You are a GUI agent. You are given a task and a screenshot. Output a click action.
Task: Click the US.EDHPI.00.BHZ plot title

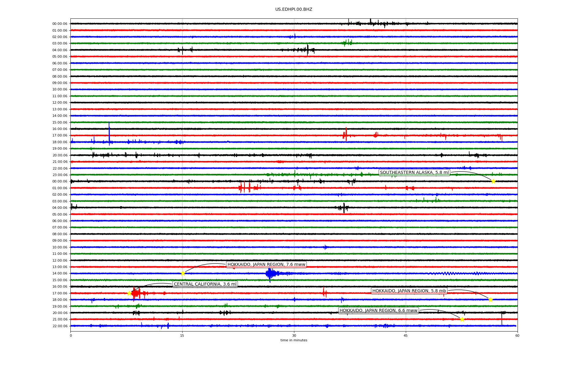point(294,10)
